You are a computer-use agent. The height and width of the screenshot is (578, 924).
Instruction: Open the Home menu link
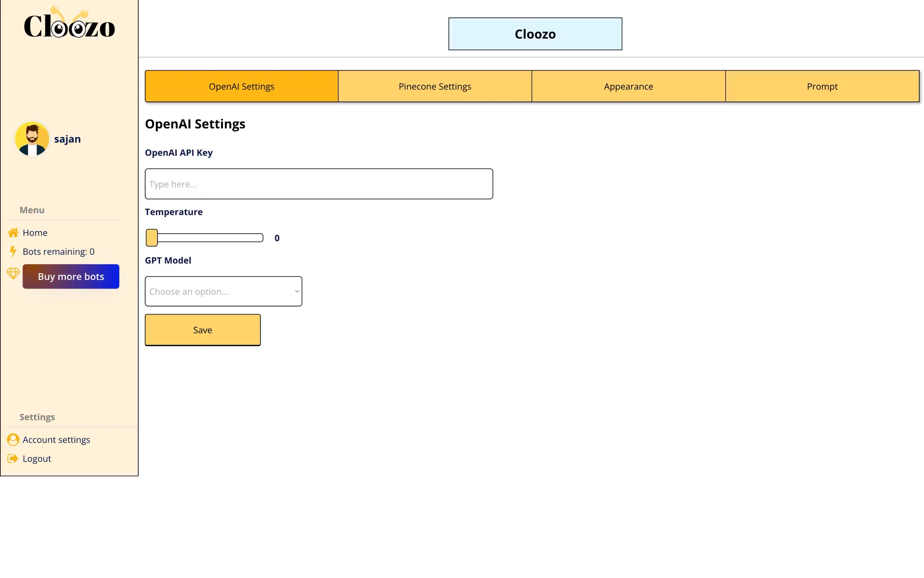[x=35, y=233]
